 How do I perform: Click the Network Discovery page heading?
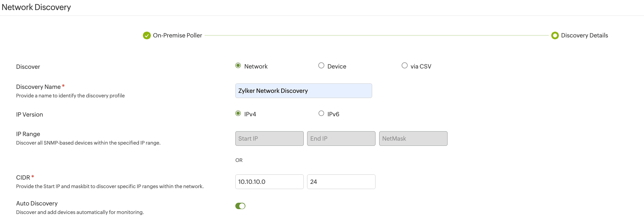pyautogui.click(x=36, y=7)
